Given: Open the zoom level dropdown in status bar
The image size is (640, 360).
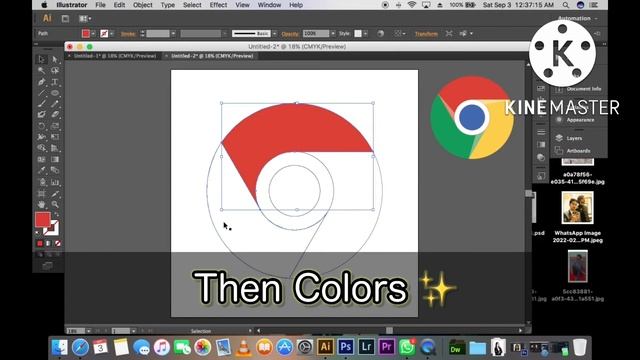Looking at the screenshot, I should coord(89,331).
